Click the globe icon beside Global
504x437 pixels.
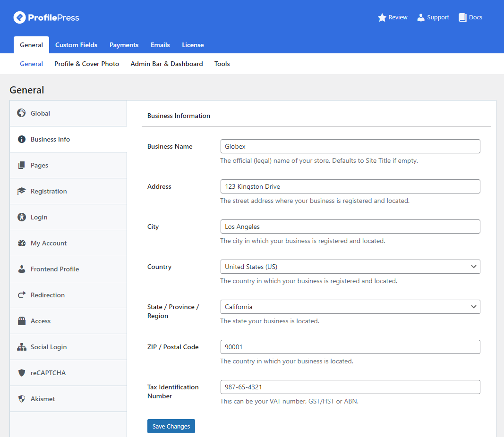coord(21,113)
